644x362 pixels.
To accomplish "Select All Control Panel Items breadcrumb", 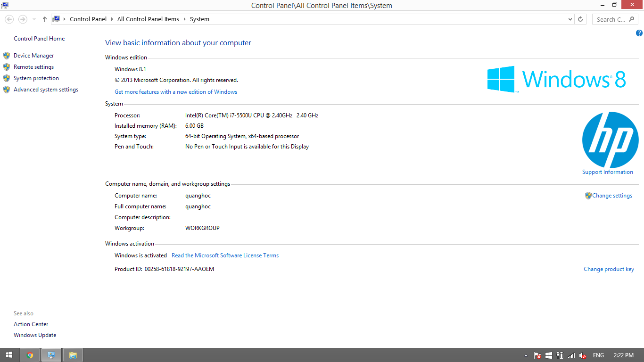I will [x=148, y=19].
